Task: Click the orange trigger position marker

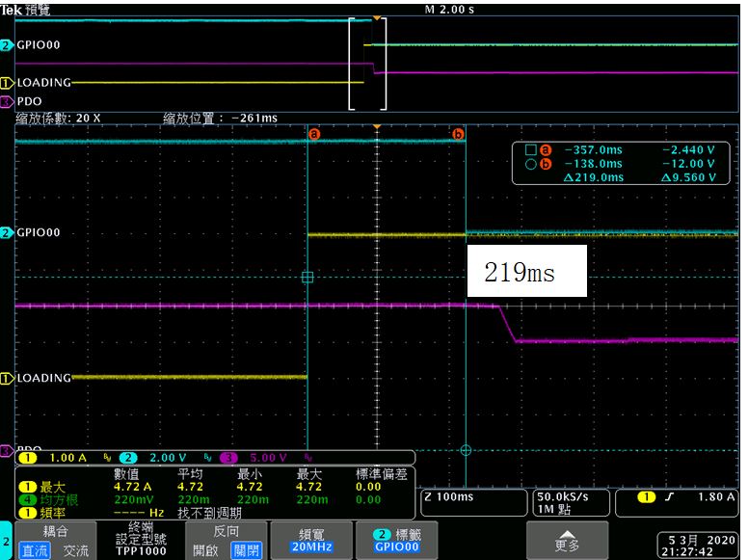Action: click(377, 127)
